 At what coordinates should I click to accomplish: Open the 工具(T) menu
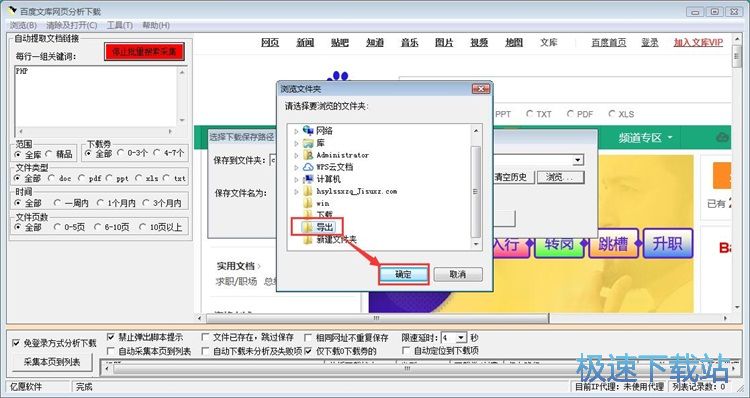point(120,25)
